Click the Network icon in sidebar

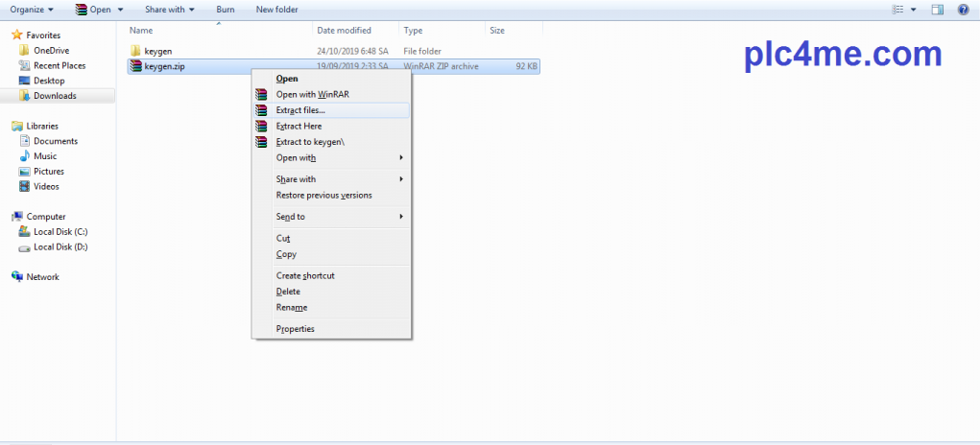17,277
